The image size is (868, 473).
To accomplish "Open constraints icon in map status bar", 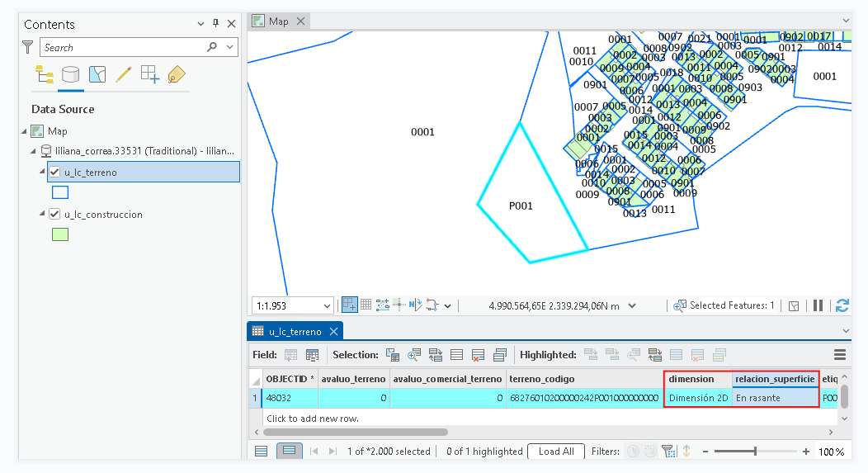I will point(383,305).
